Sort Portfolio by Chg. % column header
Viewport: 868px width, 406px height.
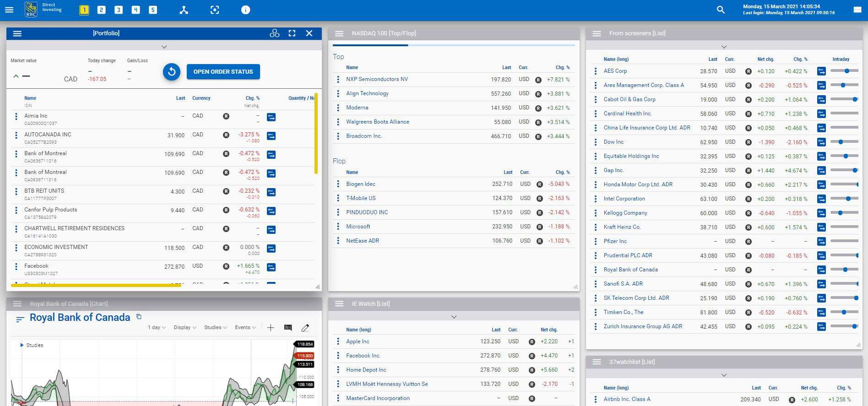[x=252, y=98]
